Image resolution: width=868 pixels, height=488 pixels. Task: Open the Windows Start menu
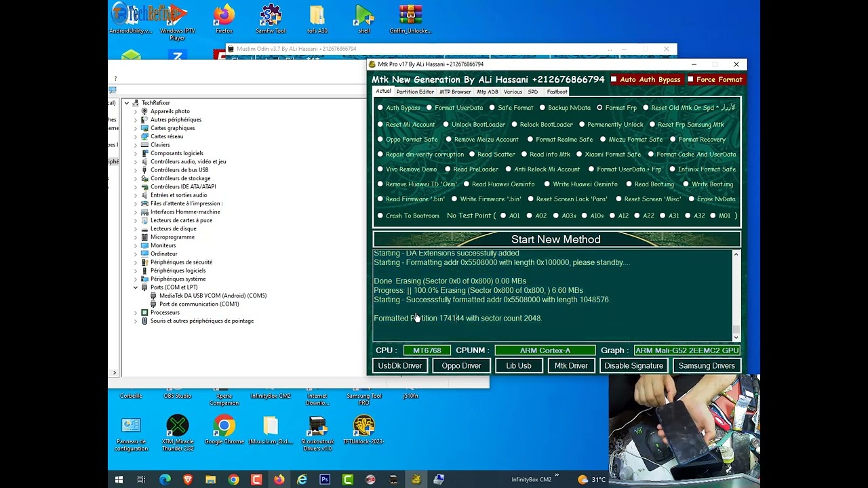pos(118,480)
